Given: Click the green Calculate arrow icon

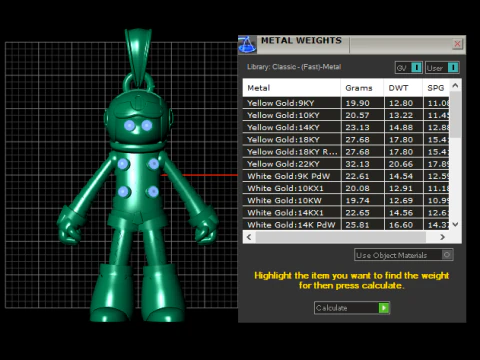Looking at the screenshot, I should coord(384,308).
